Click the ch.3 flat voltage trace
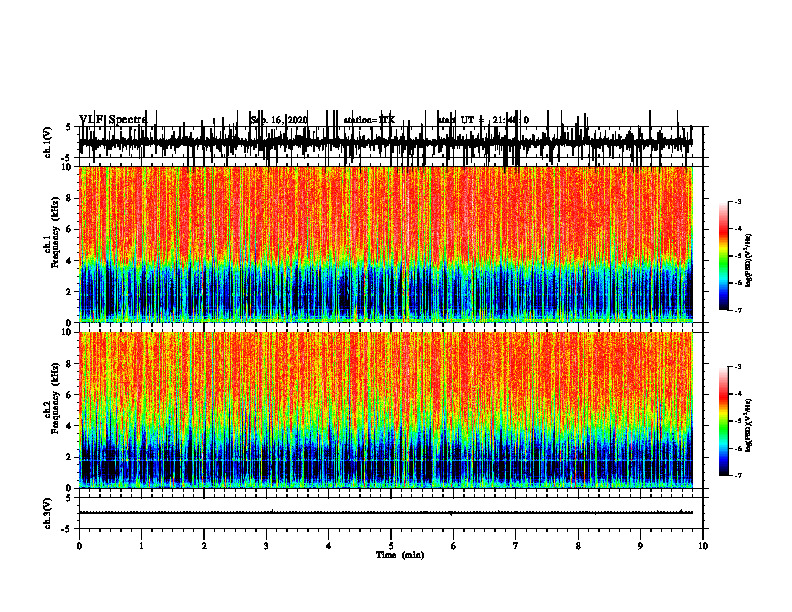Screen dimensions: 792x612 (385, 513)
